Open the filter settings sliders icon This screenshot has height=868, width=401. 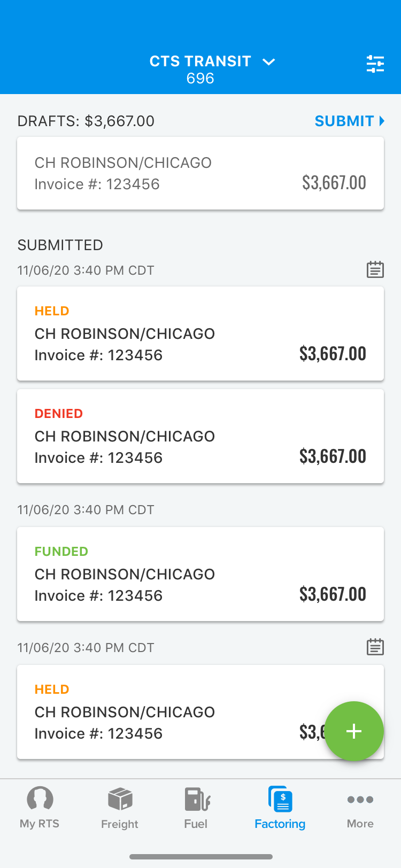coord(375,64)
